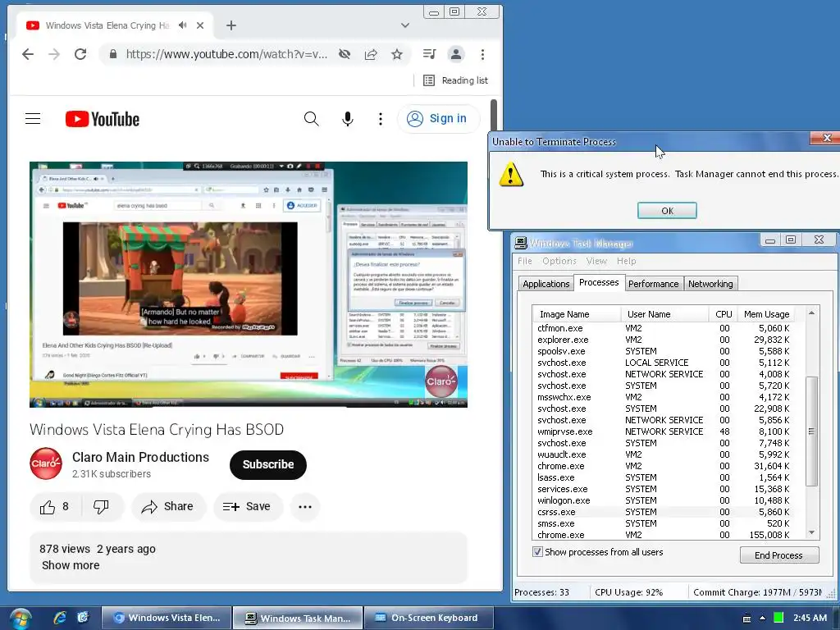This screenshot has height=630, width=840.
Task: Switch to the Applications tab
Action: [x=546, y=284]
